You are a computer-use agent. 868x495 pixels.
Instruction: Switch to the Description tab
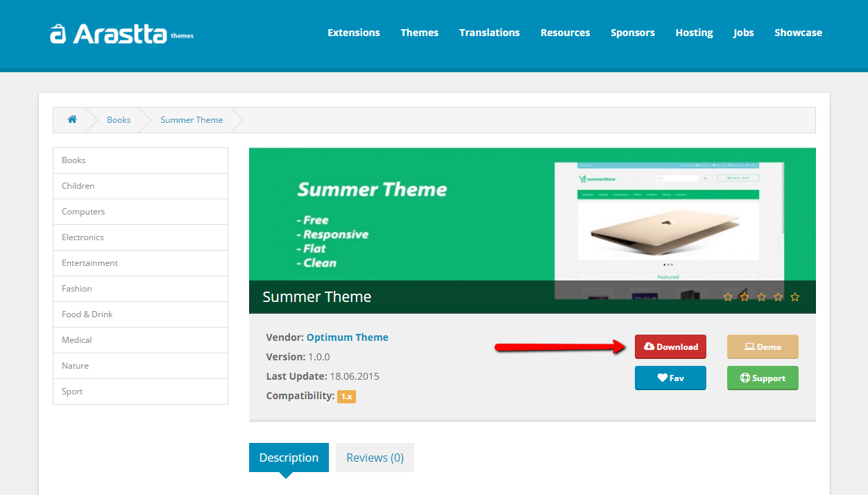click(289, 458)
